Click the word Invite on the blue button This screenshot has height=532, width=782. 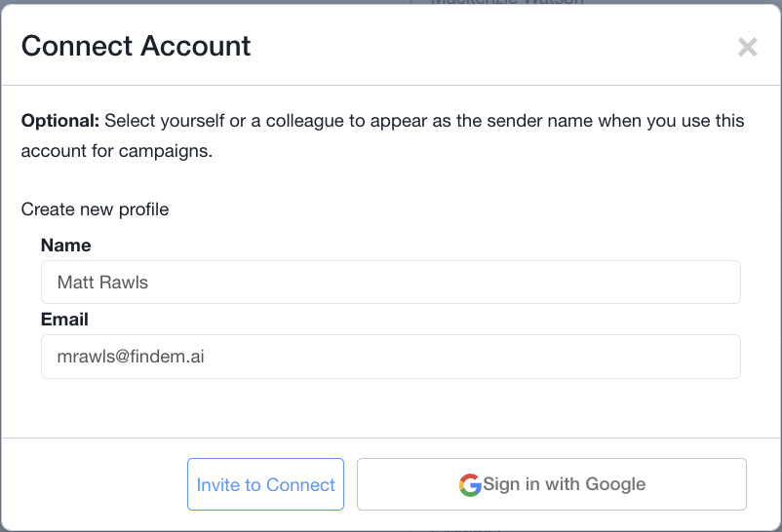[x=217, y=484]
